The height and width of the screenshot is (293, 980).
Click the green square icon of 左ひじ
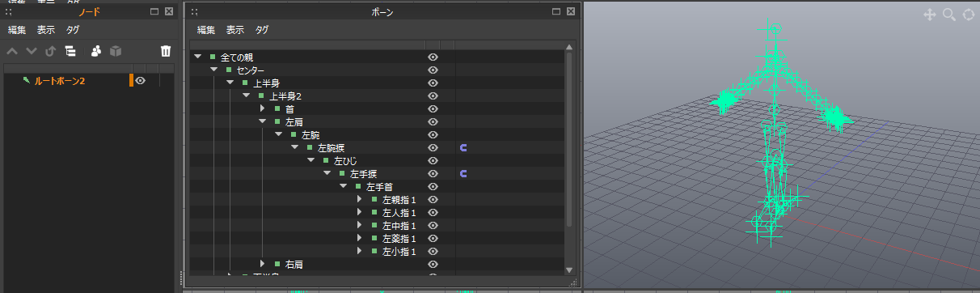pyautogui.click(x=326, y=161)
